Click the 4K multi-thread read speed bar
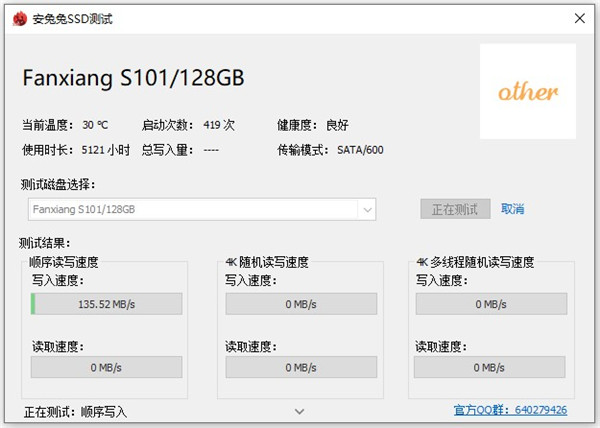This screenshot has width=600, height=428. coord(491,368)
